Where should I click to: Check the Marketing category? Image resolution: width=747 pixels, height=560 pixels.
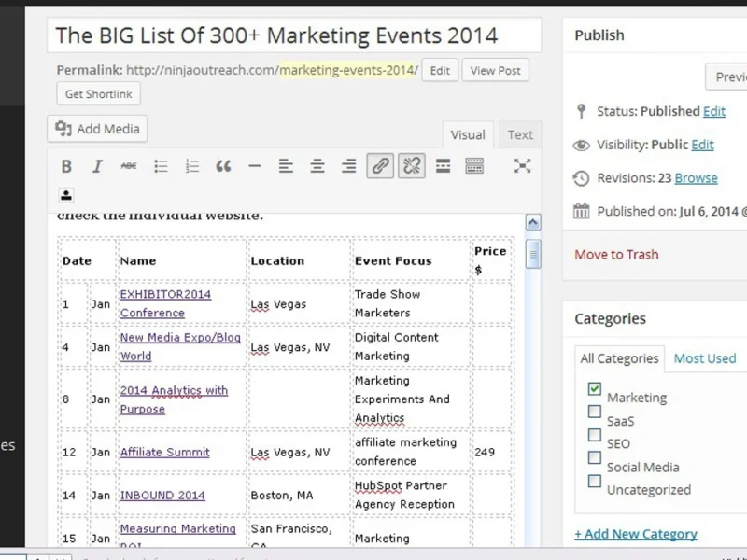click(595, 388)
